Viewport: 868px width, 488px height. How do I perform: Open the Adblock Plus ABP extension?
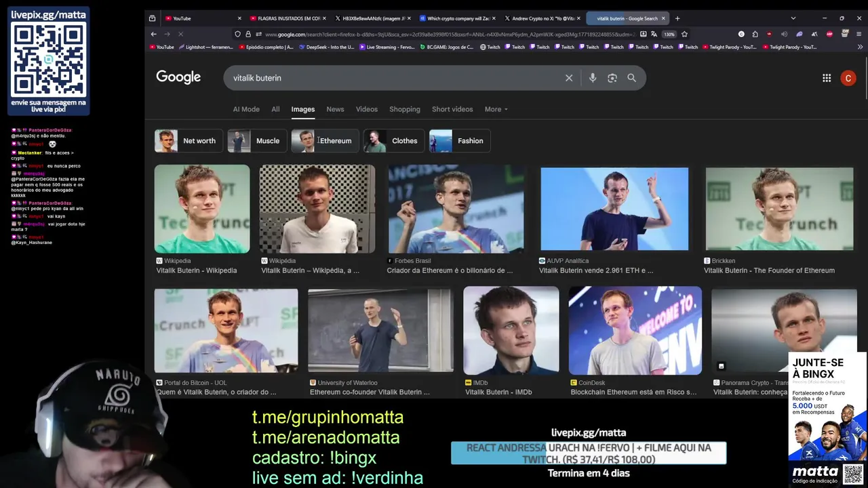pyautogui.click(x=829, y=34)
